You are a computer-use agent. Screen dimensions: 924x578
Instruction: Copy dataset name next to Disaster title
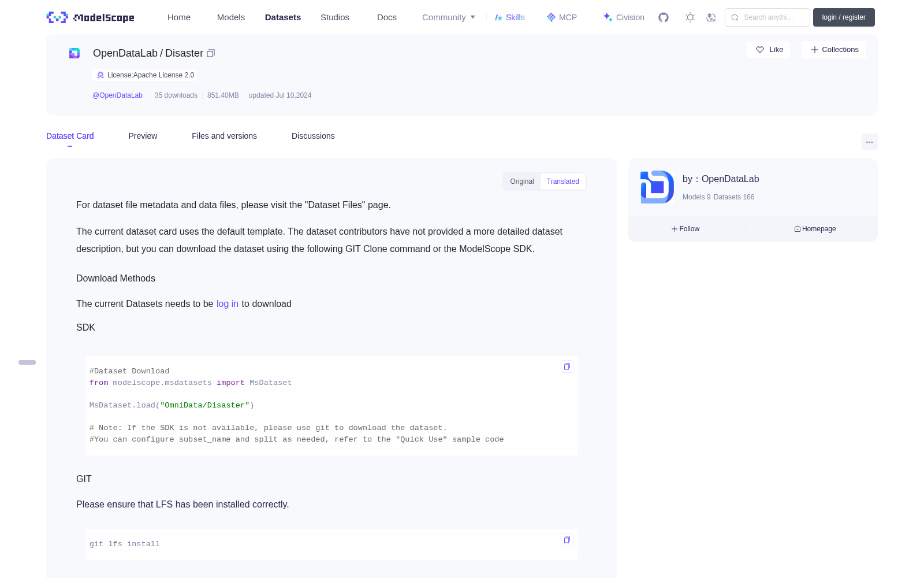(211, 53)
